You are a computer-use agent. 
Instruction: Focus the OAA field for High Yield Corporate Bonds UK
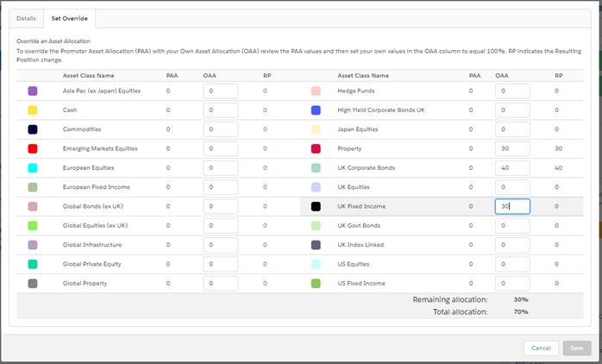click(x=512, y=110)
